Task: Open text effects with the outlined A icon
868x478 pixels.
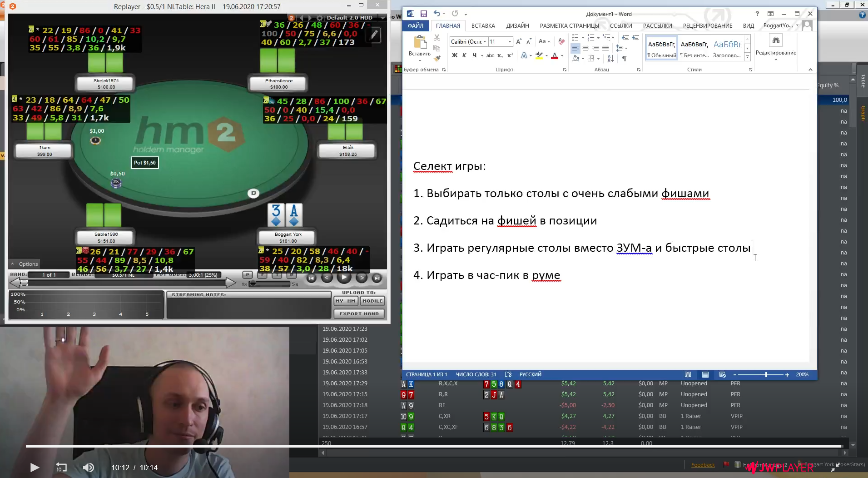Action: 524,55
